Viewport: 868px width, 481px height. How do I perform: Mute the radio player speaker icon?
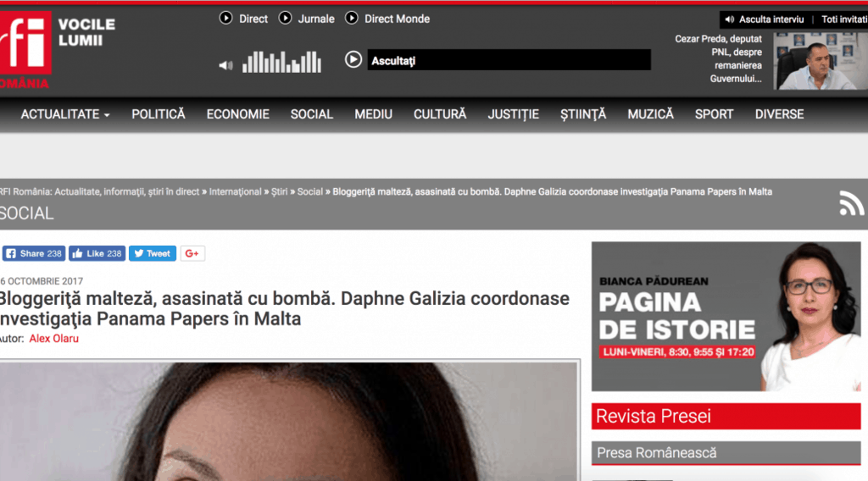coord(225,65)
